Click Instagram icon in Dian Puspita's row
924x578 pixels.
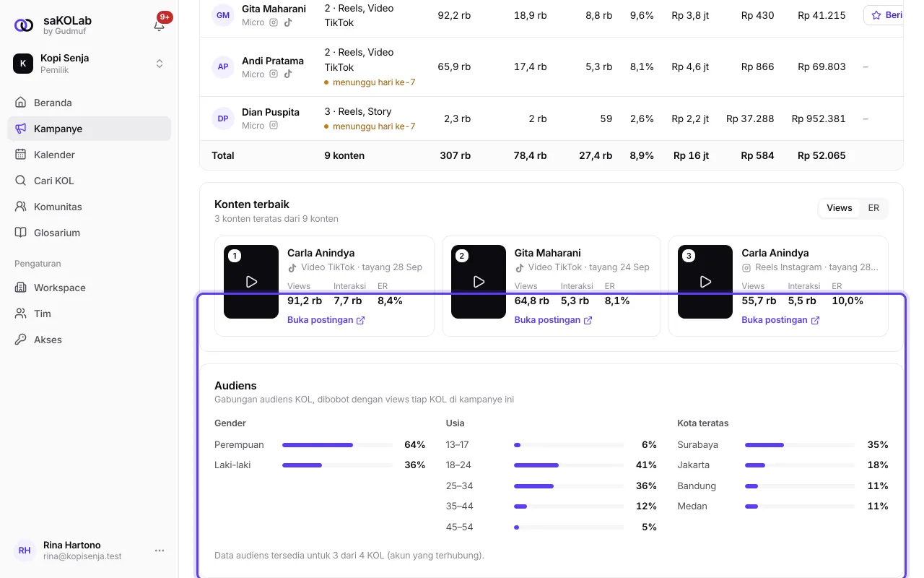click(x=274, y=125)
